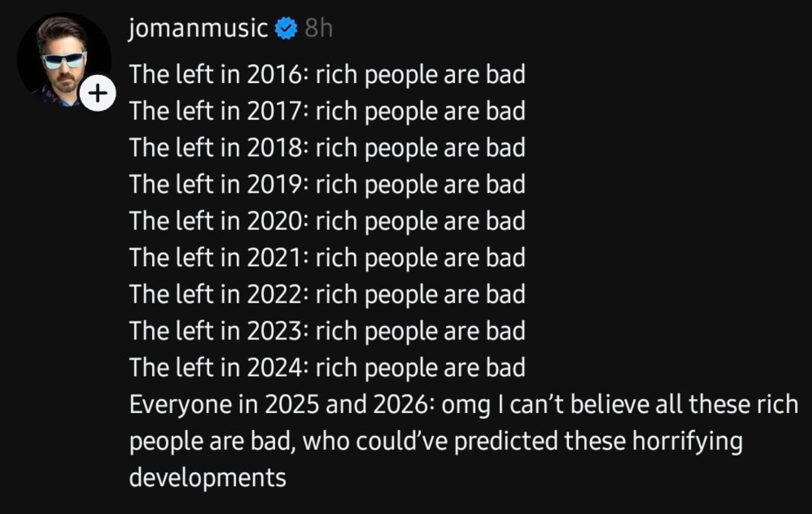Tap the line referencing 2021
812x514 pixels.
click(x=327, y=258)
